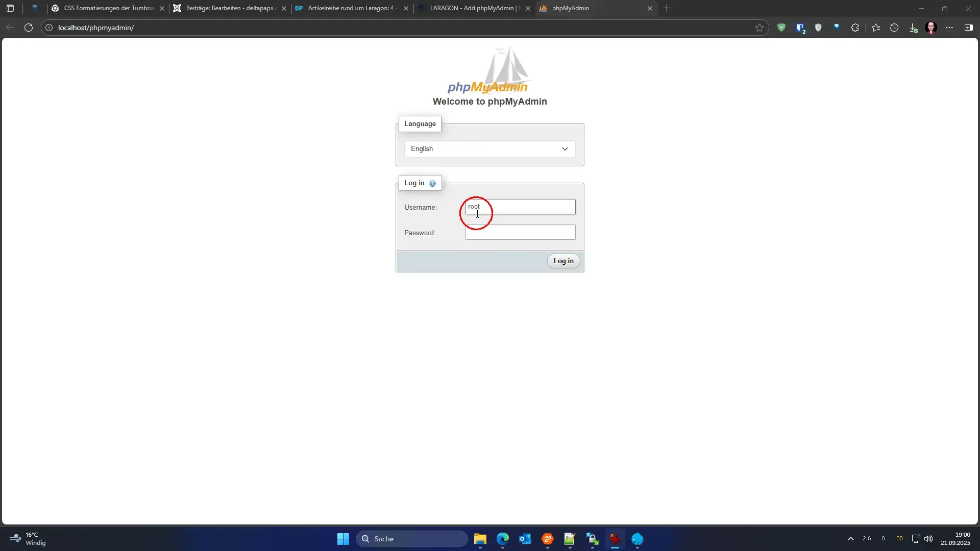Switch to CSS Formatierungen tab
This screenshot has height=551, width=980.
click(x=108, y=8)
